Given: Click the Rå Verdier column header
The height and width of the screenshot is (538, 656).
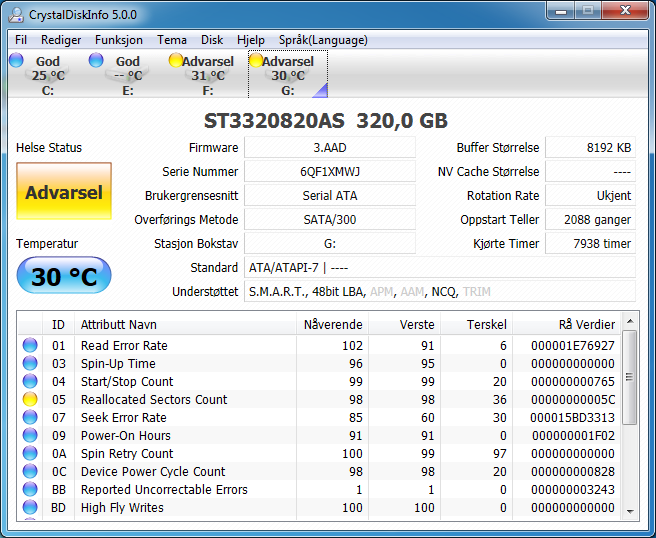Looking at the screenshot, I should (566, 324).
